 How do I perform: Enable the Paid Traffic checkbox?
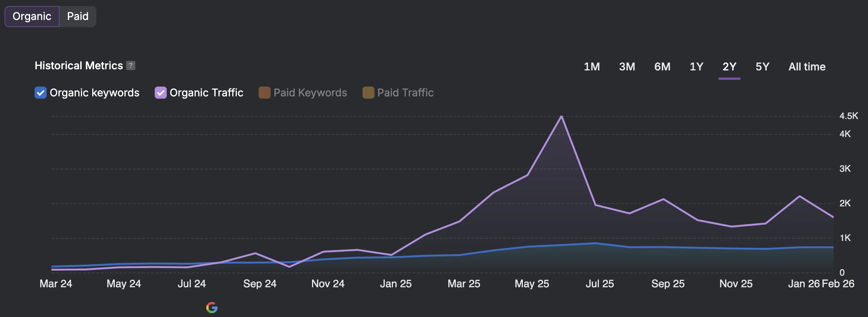368,93
